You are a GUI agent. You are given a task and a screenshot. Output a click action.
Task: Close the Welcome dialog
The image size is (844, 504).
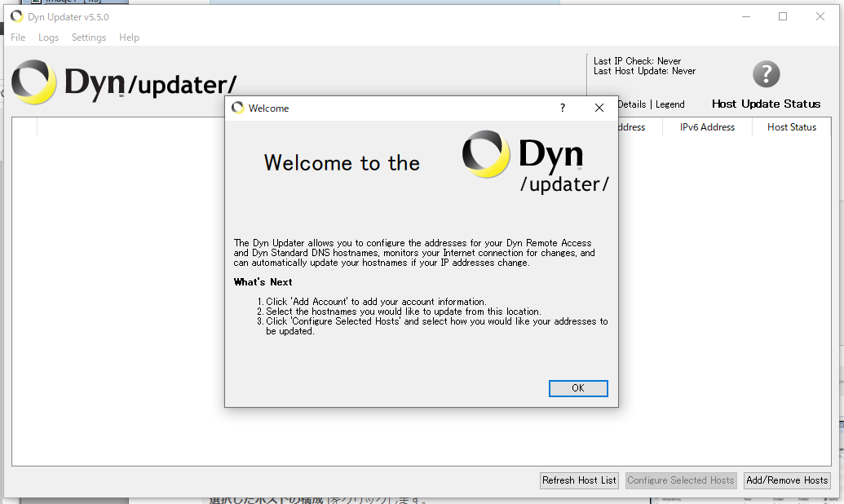[x=599, y=108]
